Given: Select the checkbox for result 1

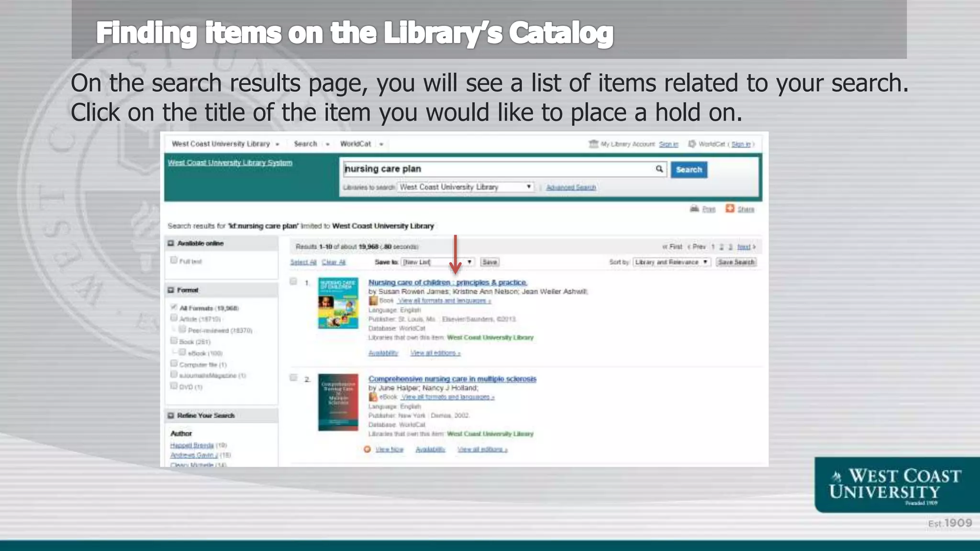Looking at the screenshot, I should [293, 282].
